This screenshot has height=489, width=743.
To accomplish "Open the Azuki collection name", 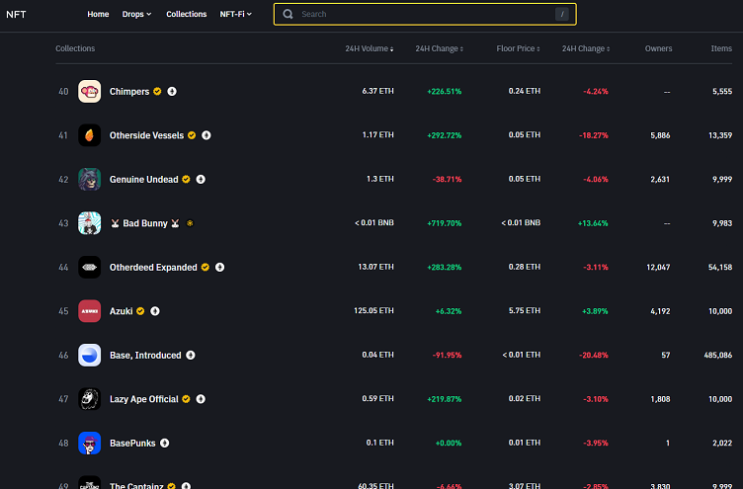I will [x=121, y=311].
